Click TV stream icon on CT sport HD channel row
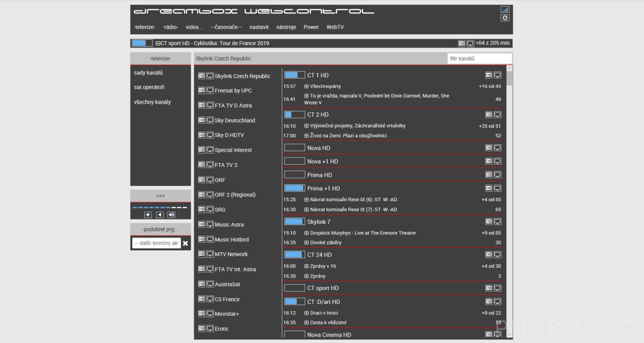The height and width of the screenshot is (343, 644). click(x=497, y=288)
